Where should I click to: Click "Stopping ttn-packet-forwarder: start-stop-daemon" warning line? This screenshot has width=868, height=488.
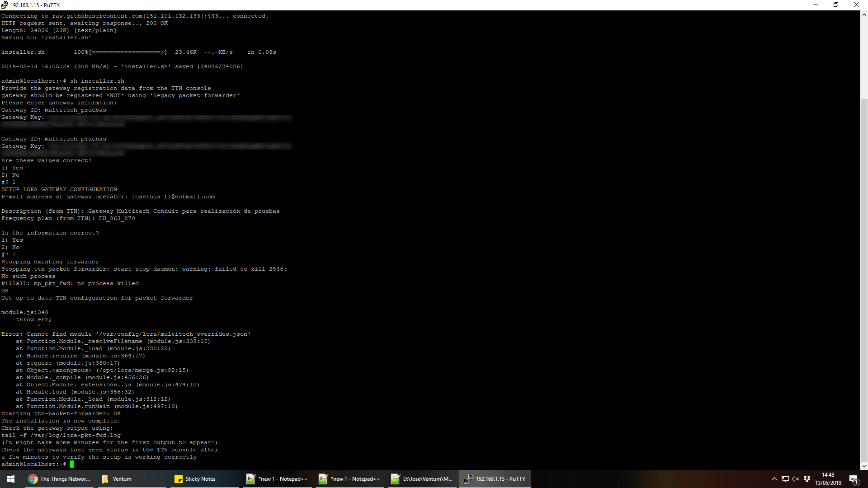pyautogui.click(x=144, y=269)
